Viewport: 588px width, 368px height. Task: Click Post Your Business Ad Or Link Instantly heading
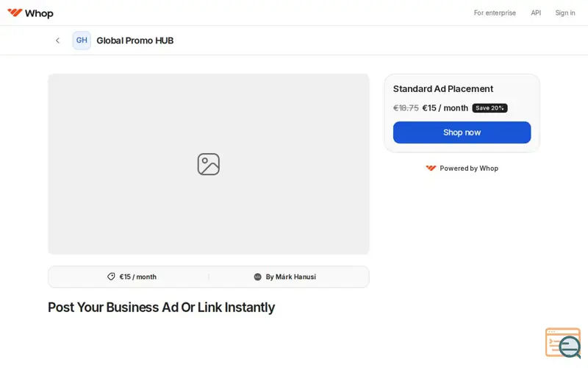(161, 307)
